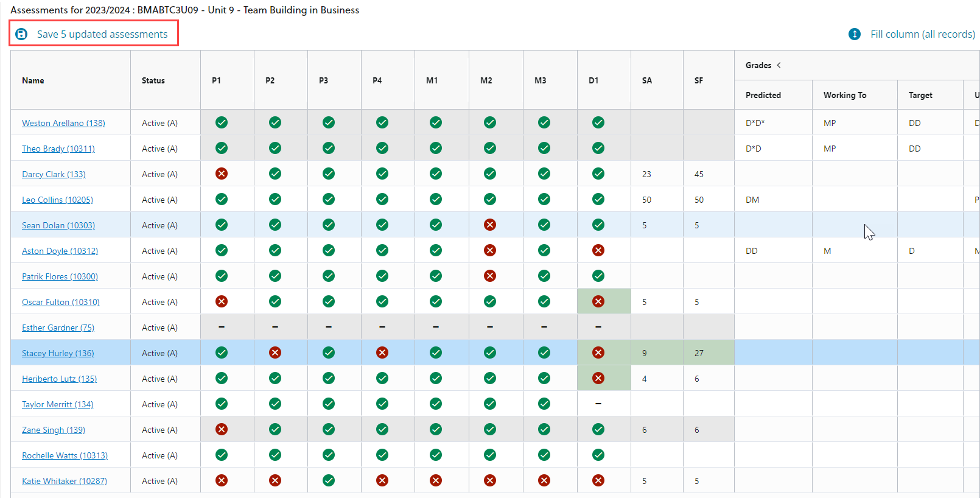Save 5 updated assessments
The image size is (980, 498).
(x=102, y=34)
